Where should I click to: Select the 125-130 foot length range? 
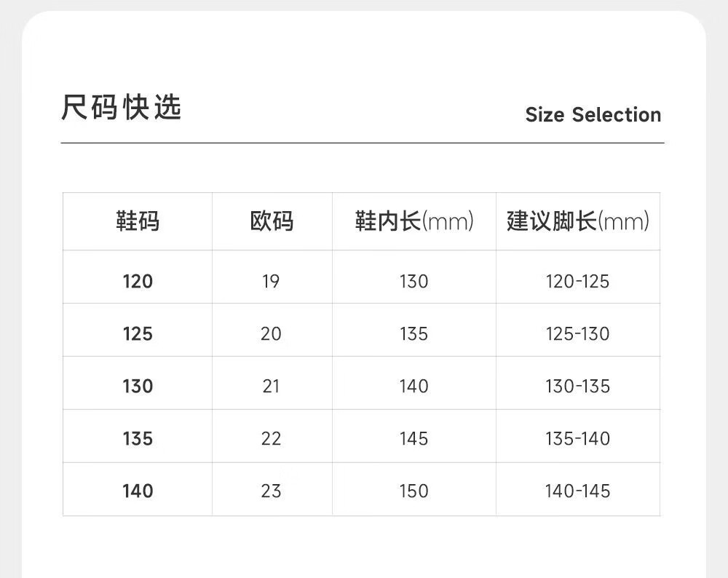(x=577, y=334)
